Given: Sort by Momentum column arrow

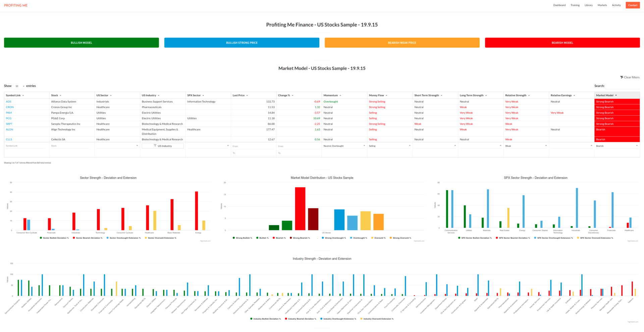Looking at the screenshot, I should (340, 96).
